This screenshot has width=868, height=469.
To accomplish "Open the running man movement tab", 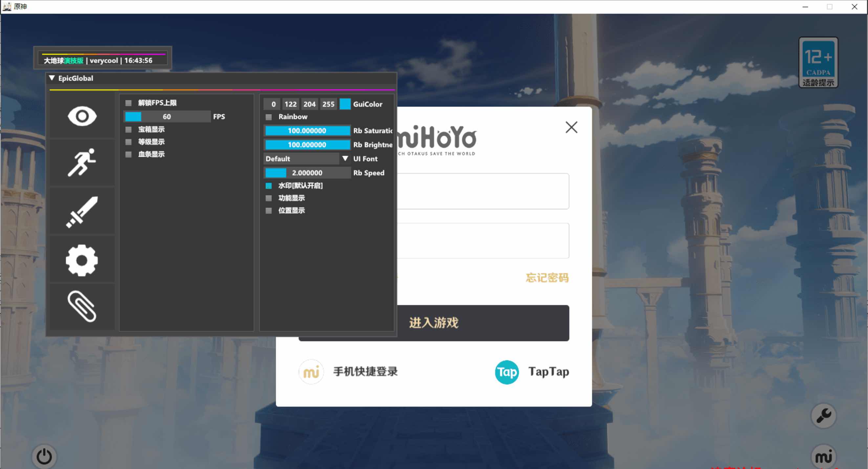I will 82,163.
